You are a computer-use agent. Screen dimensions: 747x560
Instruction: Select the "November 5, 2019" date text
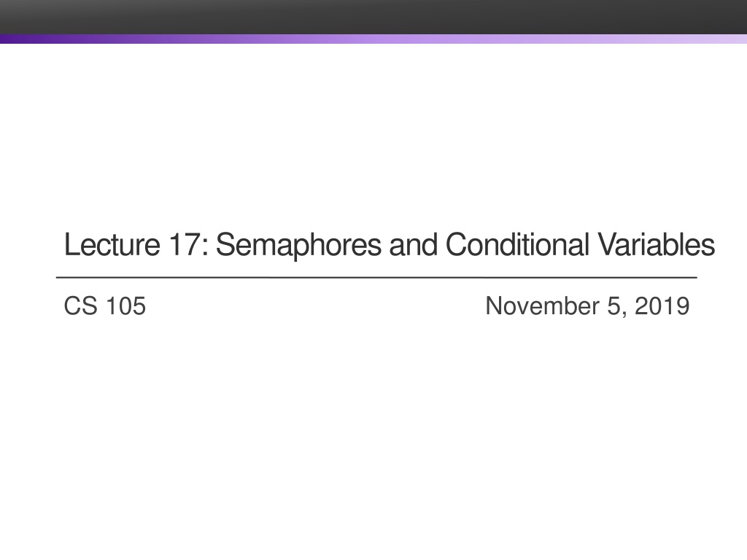(587, 306)
